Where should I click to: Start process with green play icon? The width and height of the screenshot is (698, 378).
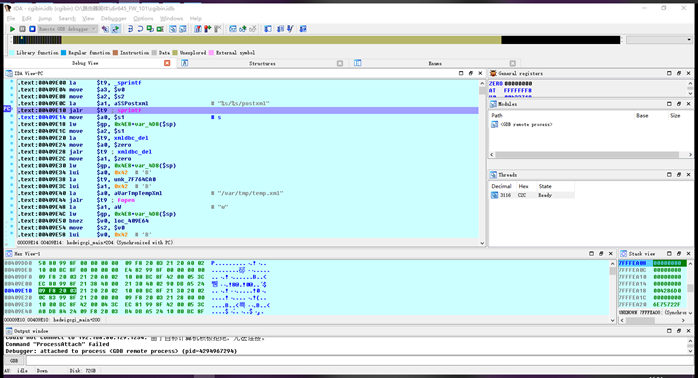[x=12, y=29]
